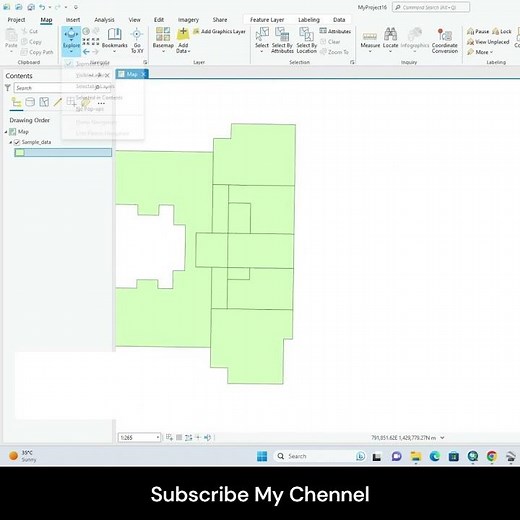The height and width of the screenshot is (520, 520).
Task: Undo the last action
Action: tap(42, 7)
